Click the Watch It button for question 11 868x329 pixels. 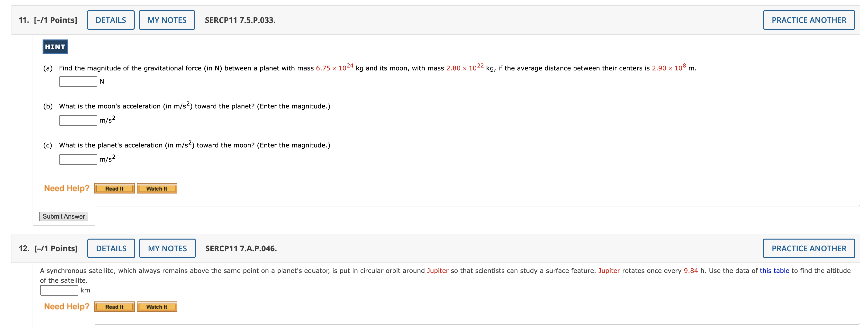[157, 188]
